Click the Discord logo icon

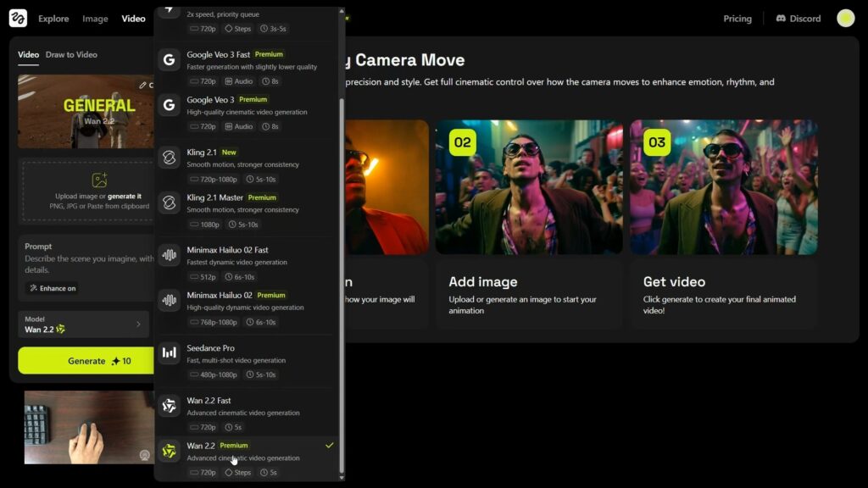coord(781,19)
